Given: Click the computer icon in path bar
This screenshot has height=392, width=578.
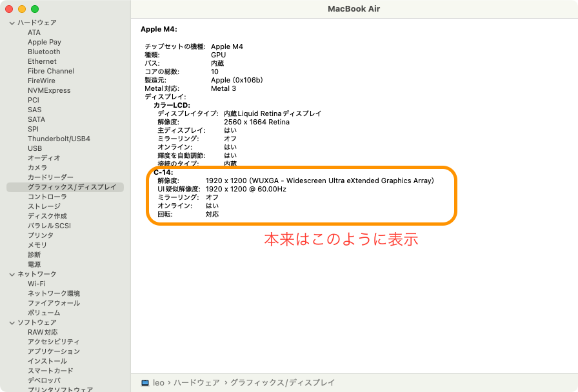Looking at the screenshot, I should tap(145, 382).
